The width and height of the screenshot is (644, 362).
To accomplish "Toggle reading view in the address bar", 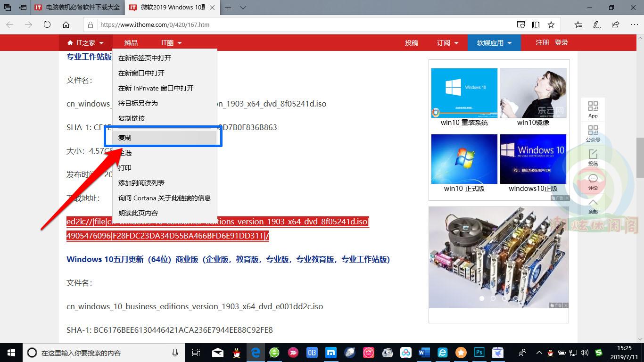I will (x=537, y=25).
